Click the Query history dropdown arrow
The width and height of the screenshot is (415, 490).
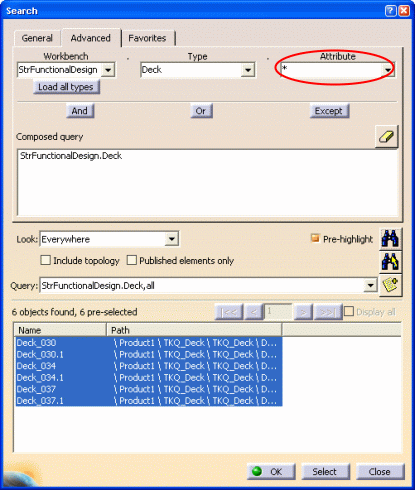click(x=370, y=286)
